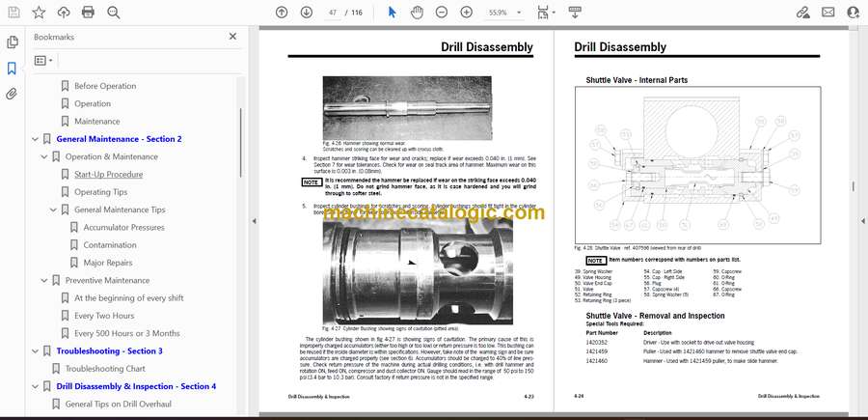
Task: Collapse Troubleshooting - Section 3
Action: pyautogui.click(x=36, y=351)
